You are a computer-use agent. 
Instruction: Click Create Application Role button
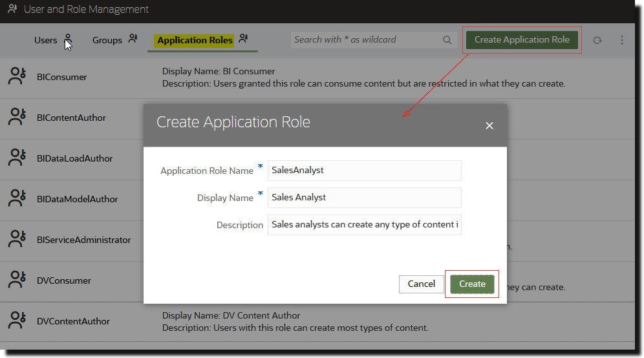pyautogui.click(x=522, y=40)
